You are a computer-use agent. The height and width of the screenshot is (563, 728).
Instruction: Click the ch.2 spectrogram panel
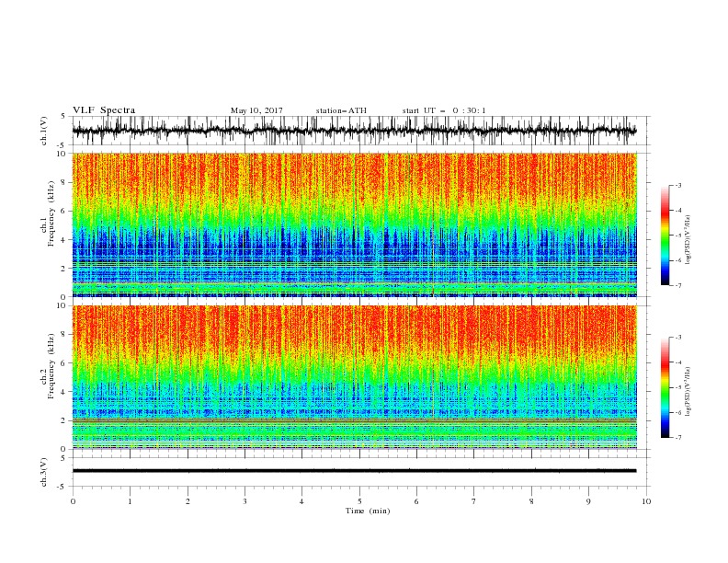click(355, 377)
